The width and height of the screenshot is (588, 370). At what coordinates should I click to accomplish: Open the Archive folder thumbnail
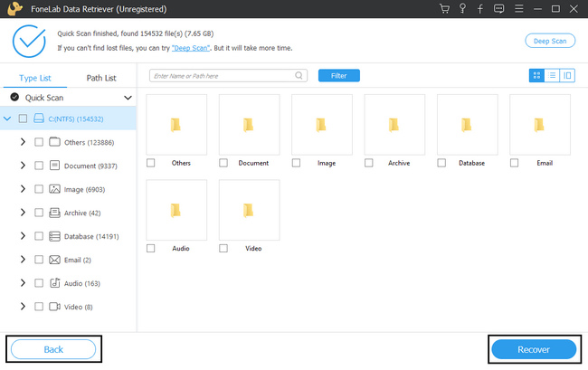click(x=394, y=125)
